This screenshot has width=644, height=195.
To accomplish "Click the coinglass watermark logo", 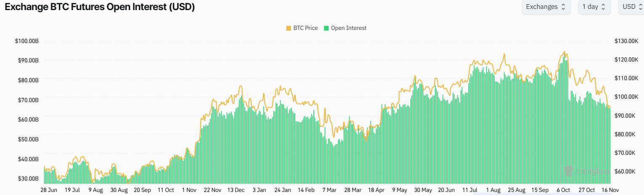I will click(x=569, y=171).
